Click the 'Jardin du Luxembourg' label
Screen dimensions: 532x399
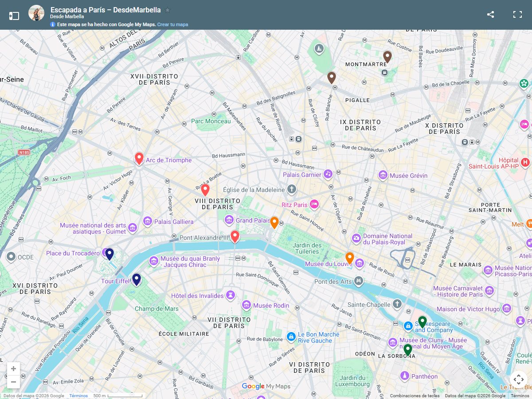pyautogui.click(x=352, y=381)
